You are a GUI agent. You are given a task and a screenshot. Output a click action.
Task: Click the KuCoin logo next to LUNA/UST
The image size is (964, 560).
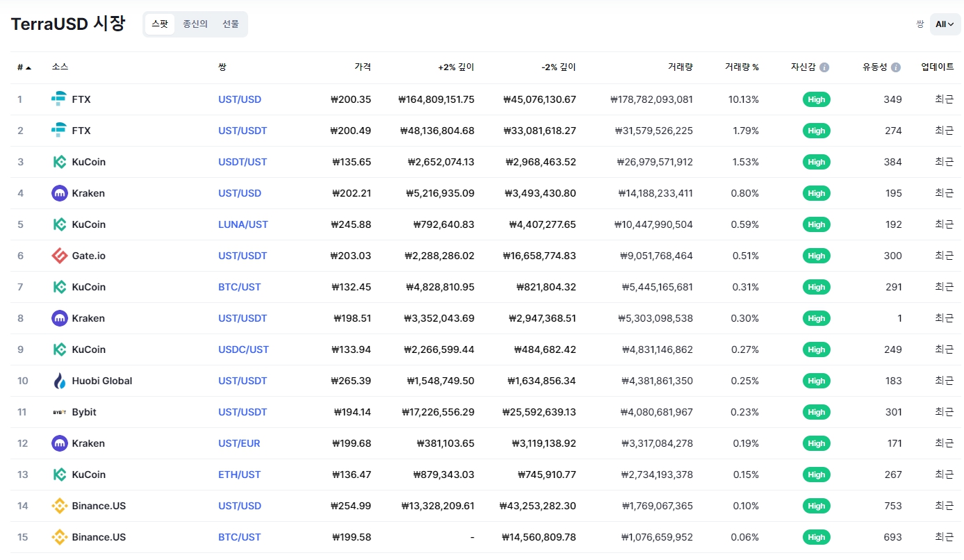[59, 224]
